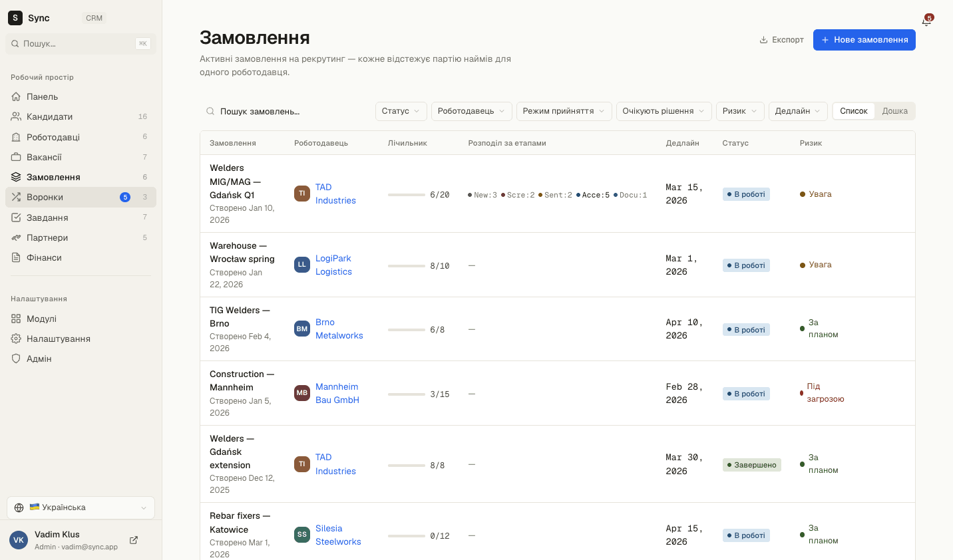
Task: Click the Фінанси document icon
Action: click(16, 257)
